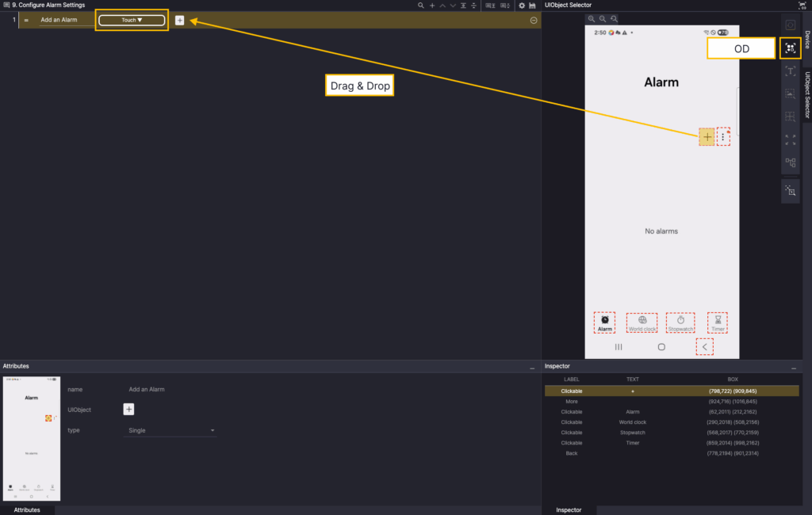Click the save disk icon in toolbar
Viewport: 812px width, 515px height.
pyautogui.click(x=533, y=6)
